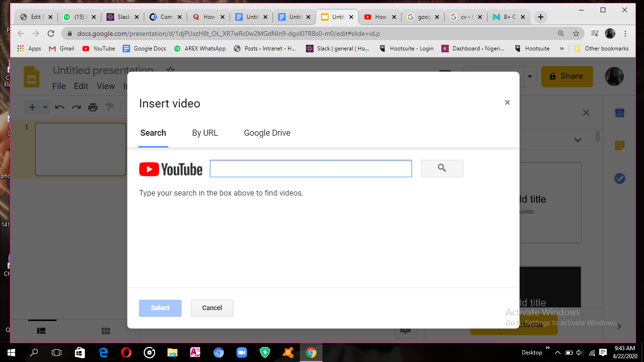The width and height of the screenshot is (644, 362).
Task: Launch Opera from the taskbar
Action: tap(126, 352)
